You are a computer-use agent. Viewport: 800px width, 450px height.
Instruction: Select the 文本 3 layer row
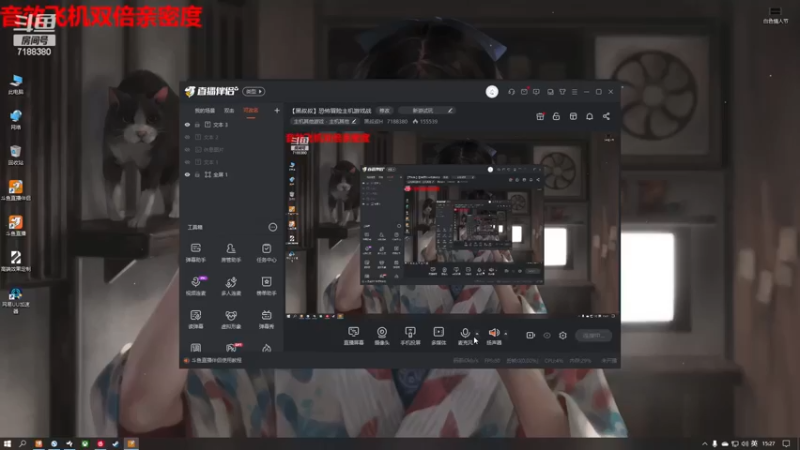coord(233,124)
